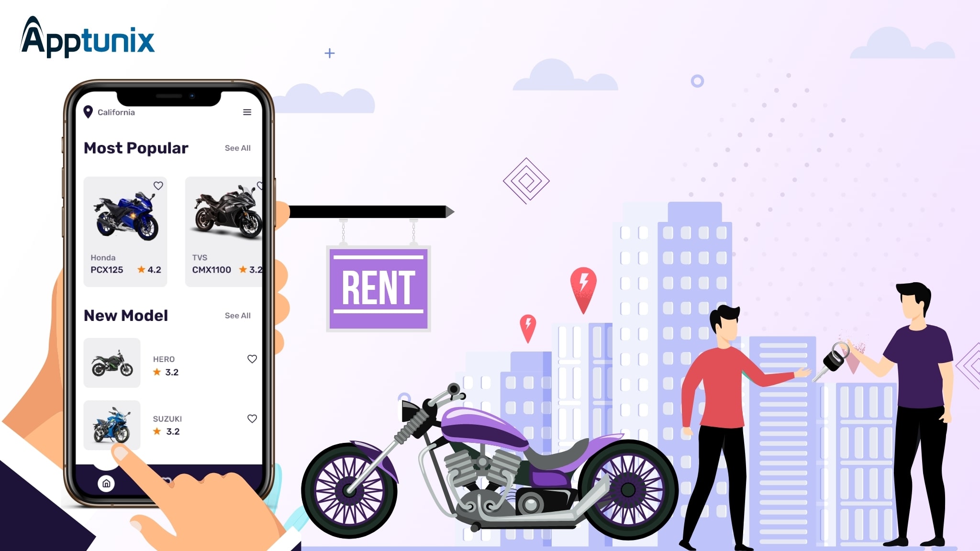Tap See All under Most Popular section
The image size is (980, 551).
click(x=238, y=148)
